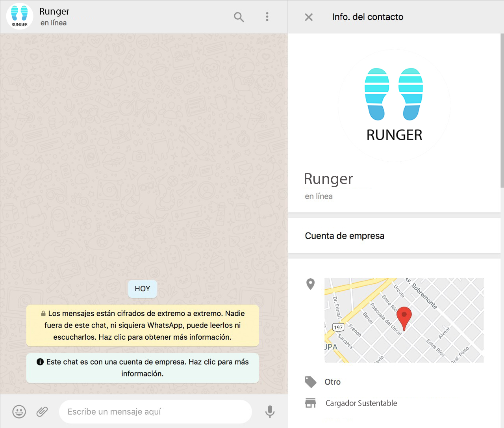Open the emoji picker
504x428 pixels.
19,411
